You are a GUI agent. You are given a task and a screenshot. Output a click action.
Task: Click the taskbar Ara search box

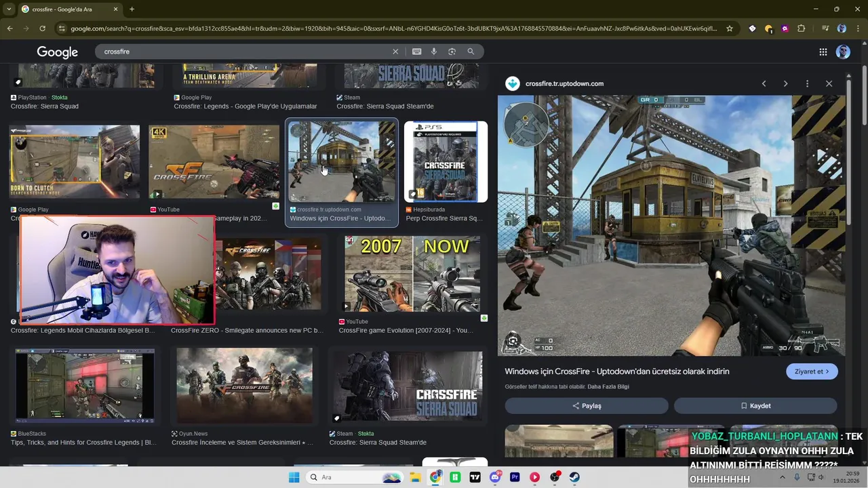click(353, 477)
